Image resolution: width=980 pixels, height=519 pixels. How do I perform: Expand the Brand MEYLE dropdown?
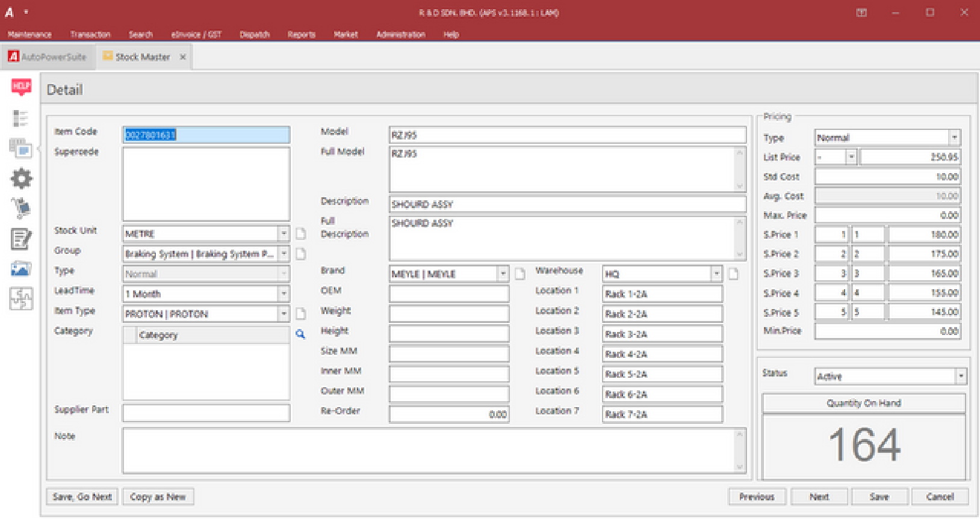(503, 274)
